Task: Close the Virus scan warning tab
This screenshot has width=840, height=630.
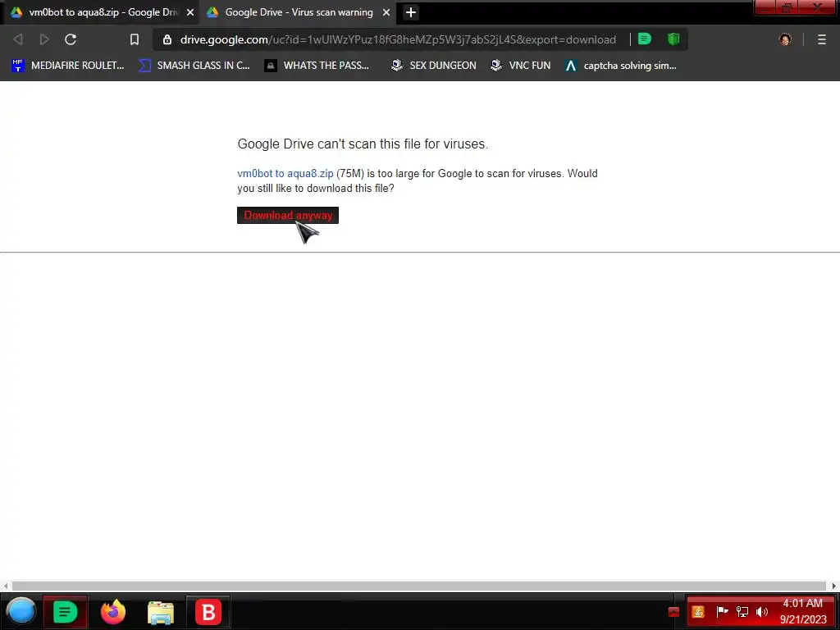Action: pos(386,12)
